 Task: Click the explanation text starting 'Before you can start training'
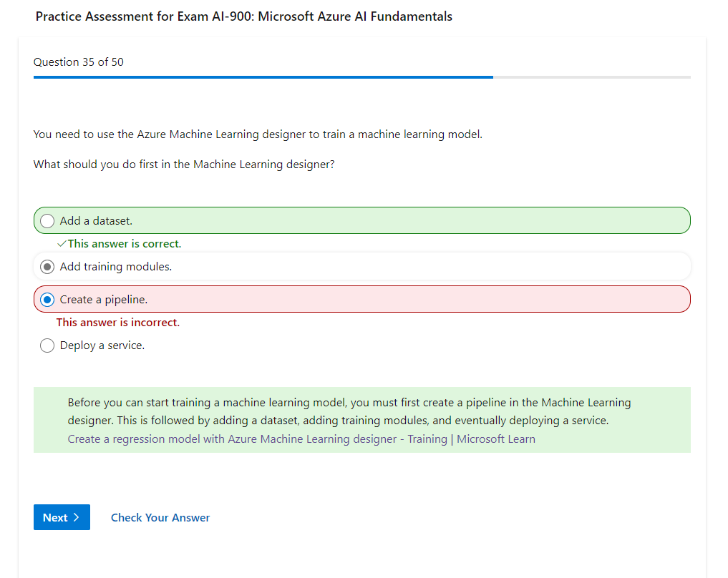coord(349,411)
